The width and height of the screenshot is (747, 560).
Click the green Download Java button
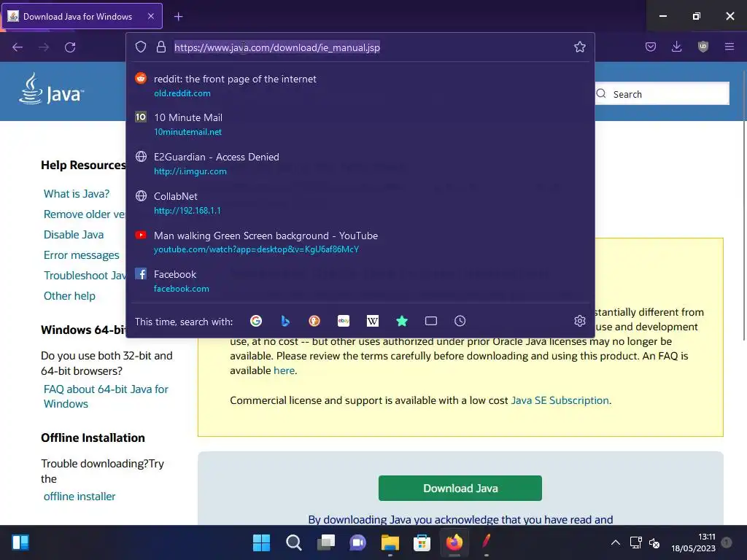[x=460, y=488]
